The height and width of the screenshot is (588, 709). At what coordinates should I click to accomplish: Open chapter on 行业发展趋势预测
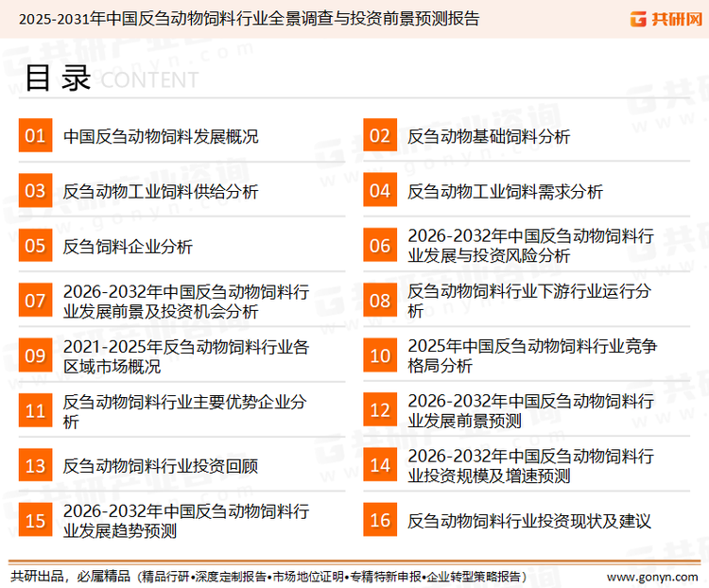(186, 521)
